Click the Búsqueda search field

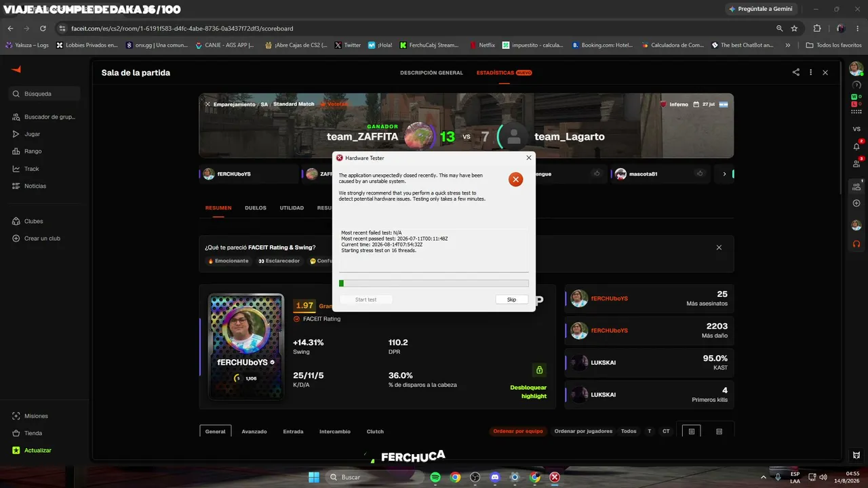point(45,94)
